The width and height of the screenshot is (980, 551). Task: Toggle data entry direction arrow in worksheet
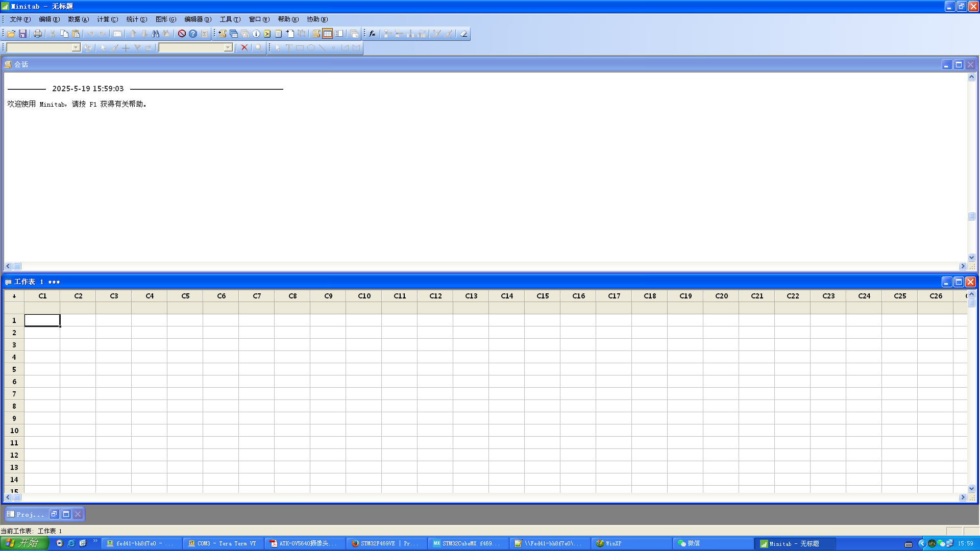tap(14, 296)
